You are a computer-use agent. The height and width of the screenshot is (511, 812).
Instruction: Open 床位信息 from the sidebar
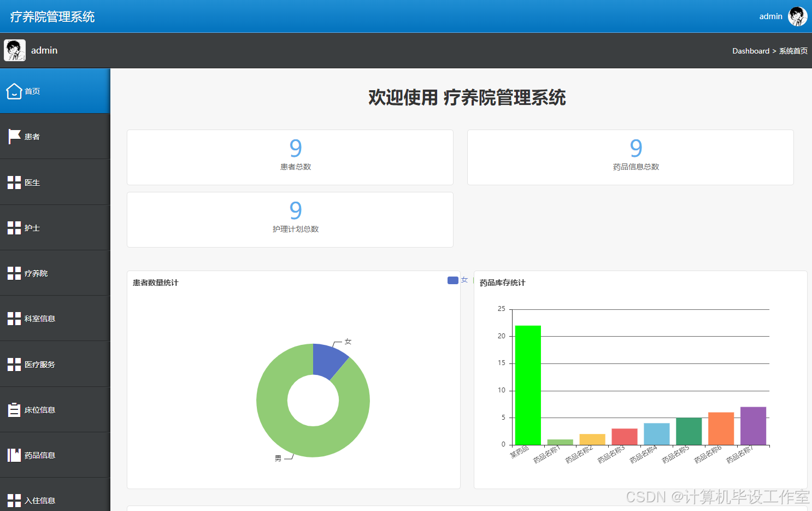[x=55, y=410]
